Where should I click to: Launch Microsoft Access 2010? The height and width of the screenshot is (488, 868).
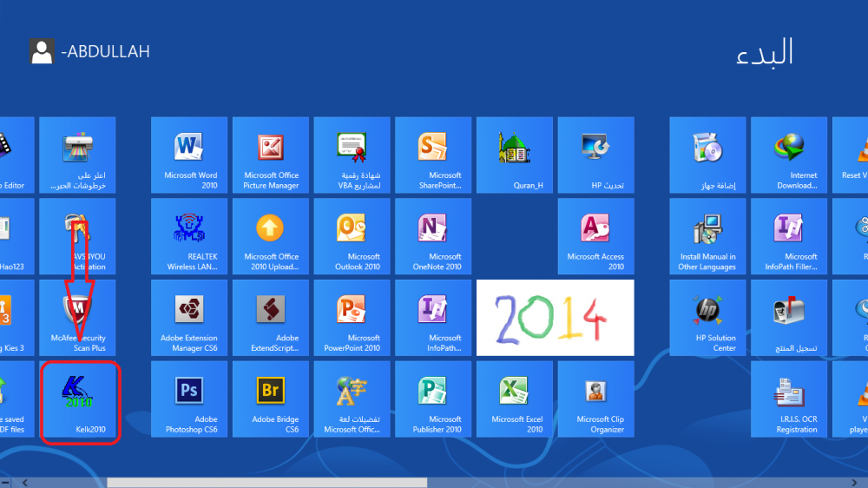tap(595, 236)
